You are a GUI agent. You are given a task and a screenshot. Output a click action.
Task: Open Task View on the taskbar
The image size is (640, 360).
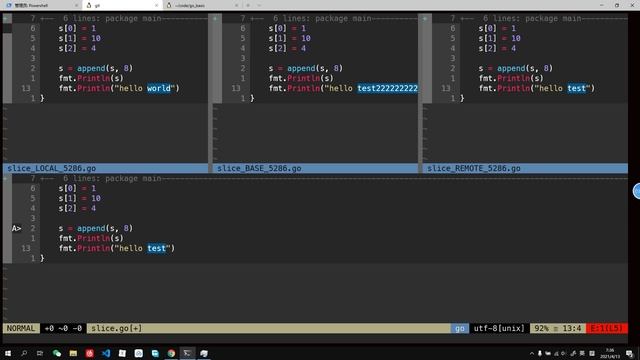[x=40, y=353]
